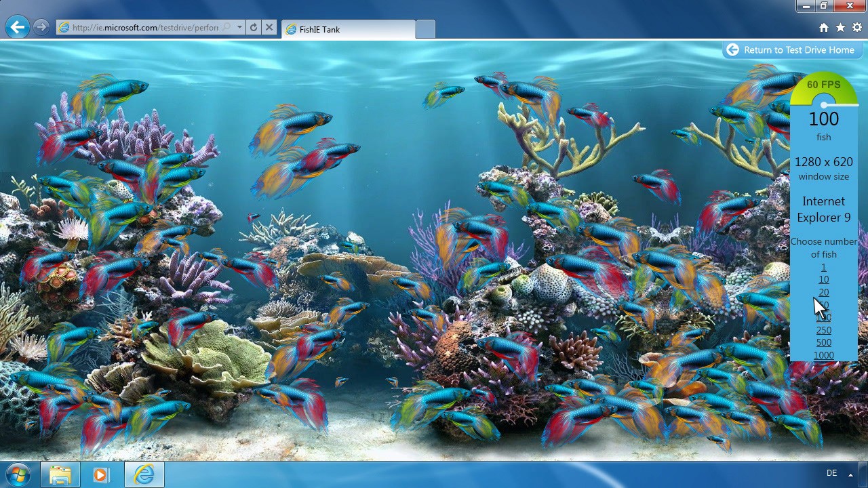Open the Favorites star panel
Image resolution: width=868 pixels, height=488 pixels.
click(x=840, y=28)
